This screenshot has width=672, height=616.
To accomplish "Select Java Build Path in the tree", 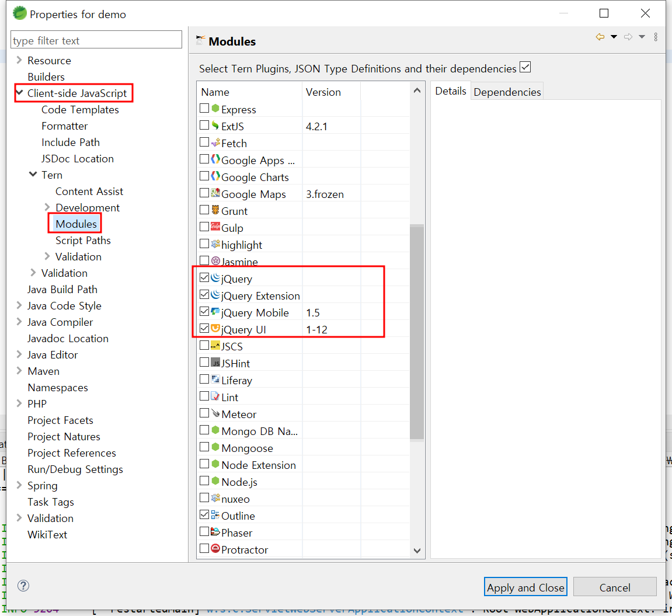I will [62, 290].
